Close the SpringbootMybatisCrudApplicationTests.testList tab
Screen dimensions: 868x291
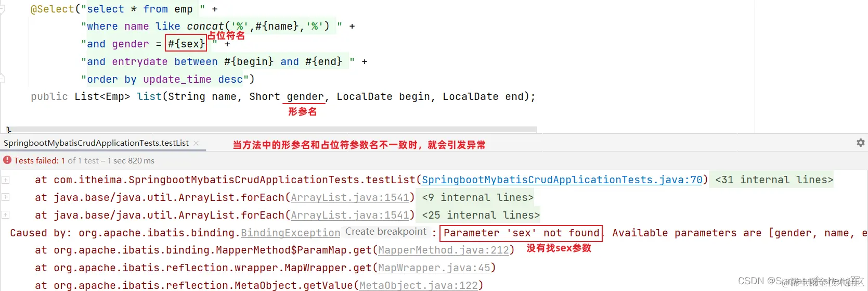[196, 143]
